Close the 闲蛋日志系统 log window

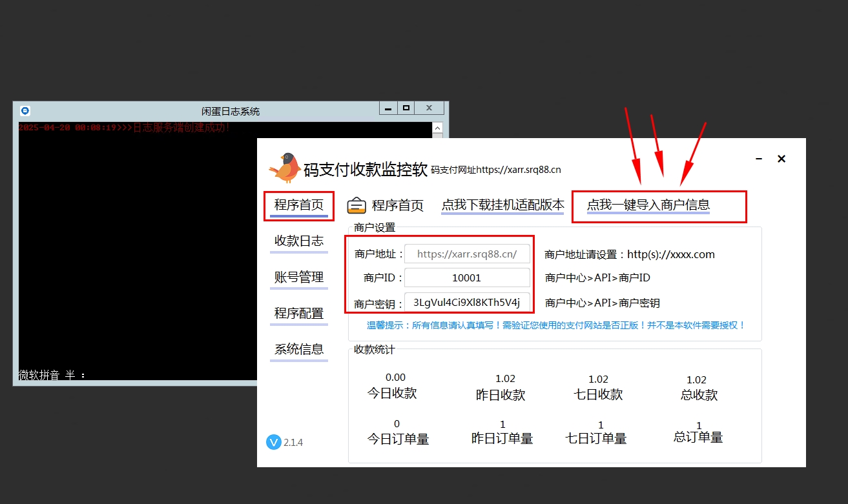tap(429, 108)
